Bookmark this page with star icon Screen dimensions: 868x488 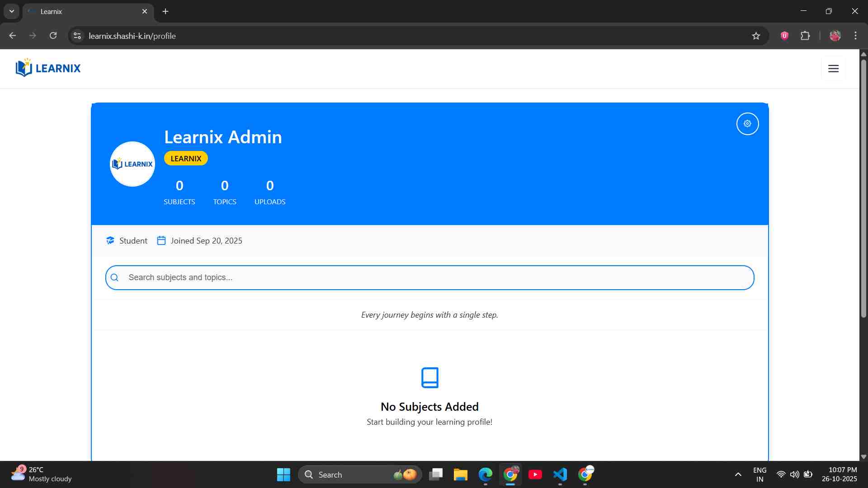756,36
